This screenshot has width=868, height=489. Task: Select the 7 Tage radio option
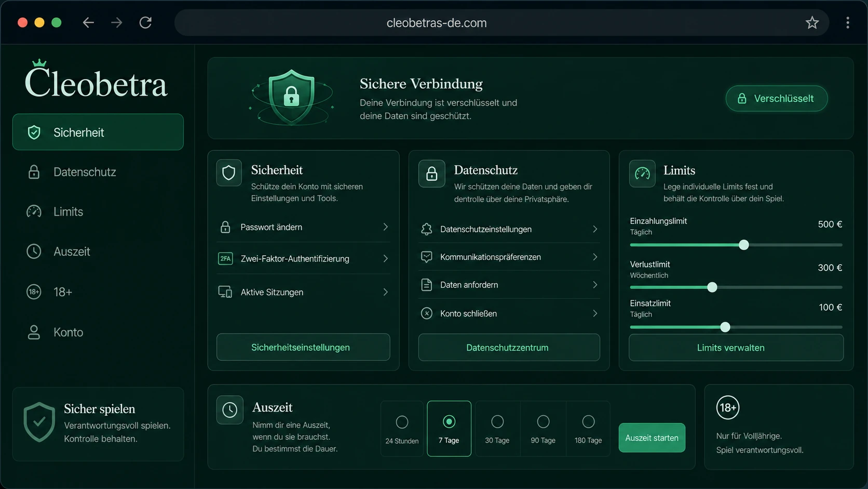click(449, 421)
